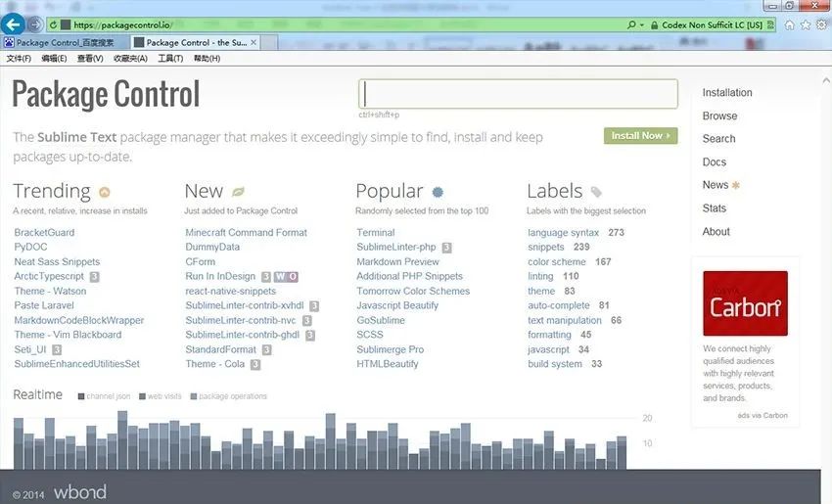Open the ArcticTypescript package link

tap(49, 276)
